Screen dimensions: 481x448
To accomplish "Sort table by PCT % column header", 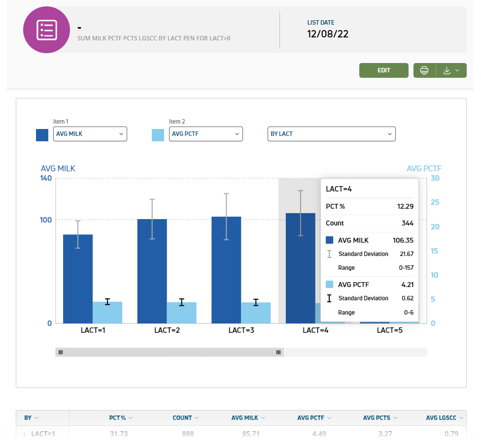I will (117, 418).
